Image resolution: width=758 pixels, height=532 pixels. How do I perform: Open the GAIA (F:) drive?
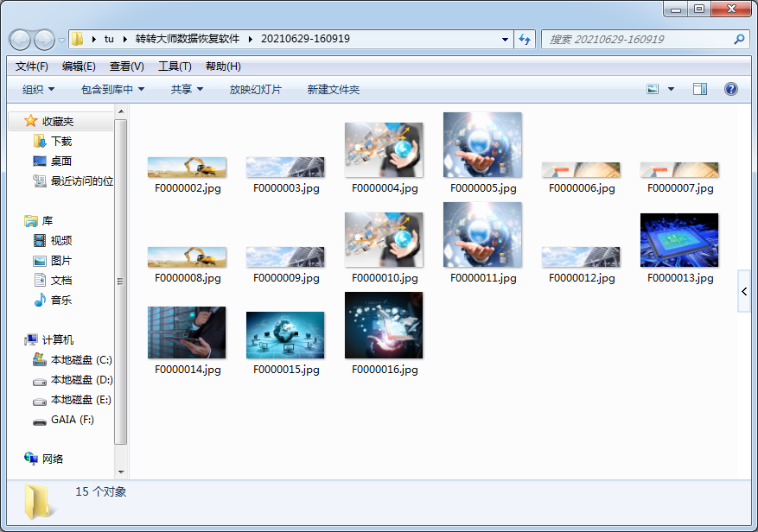point(73,420)
